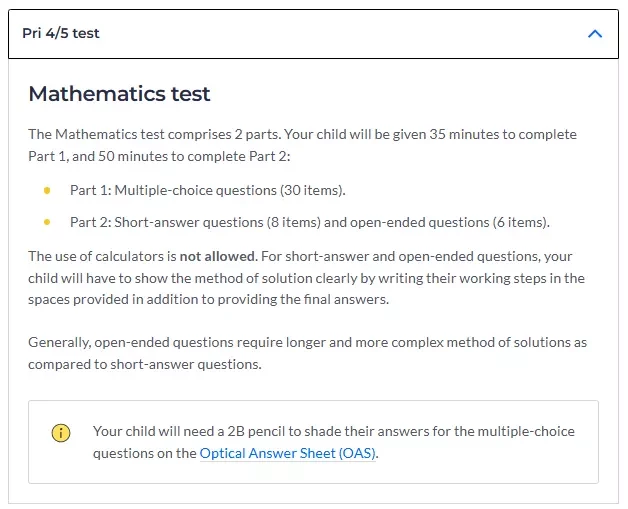
Task: Open the Optical Answer Sheet (OAS) link
Action: click(x=288, y=453)
